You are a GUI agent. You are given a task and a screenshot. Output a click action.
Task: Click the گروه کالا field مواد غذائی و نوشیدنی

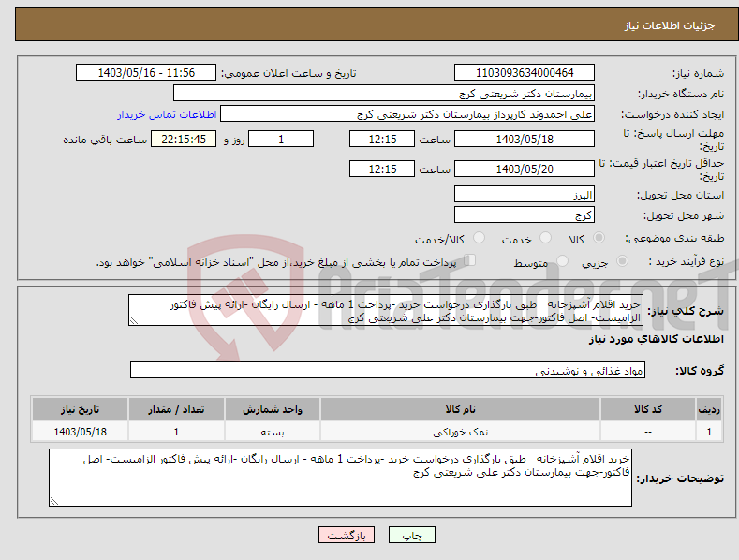388,371
